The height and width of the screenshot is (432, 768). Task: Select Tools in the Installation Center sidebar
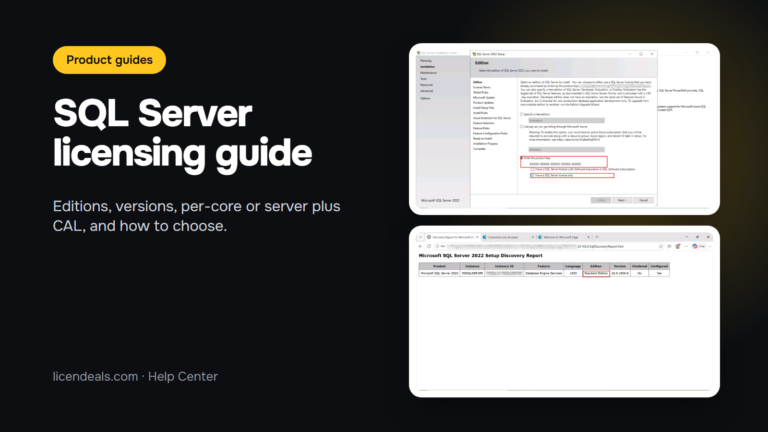pos(423,79)
